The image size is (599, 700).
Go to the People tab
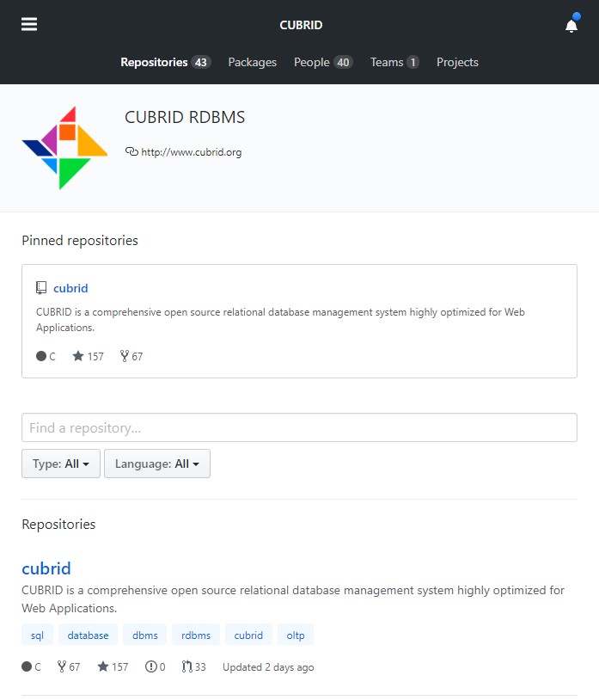(322, 62)
